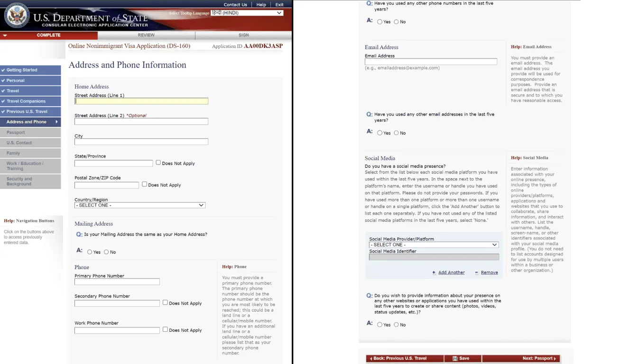Check Does Not Apply for Work Phone

pos(165,329)
